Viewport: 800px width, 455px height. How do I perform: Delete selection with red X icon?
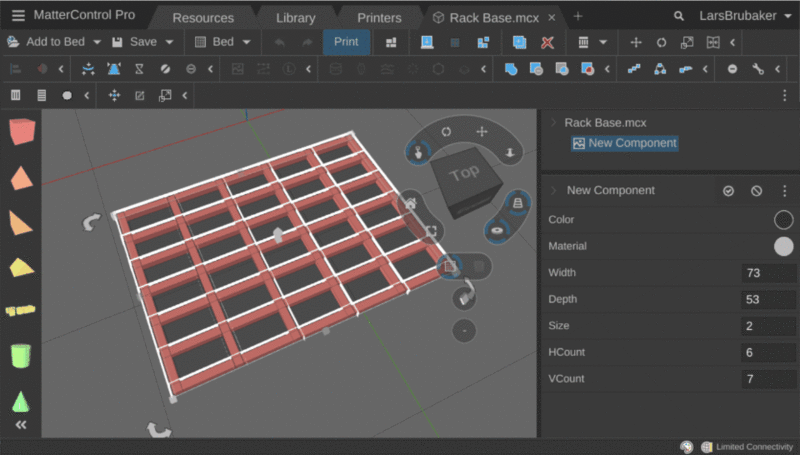pyautogui.click(x=547, y=42)
